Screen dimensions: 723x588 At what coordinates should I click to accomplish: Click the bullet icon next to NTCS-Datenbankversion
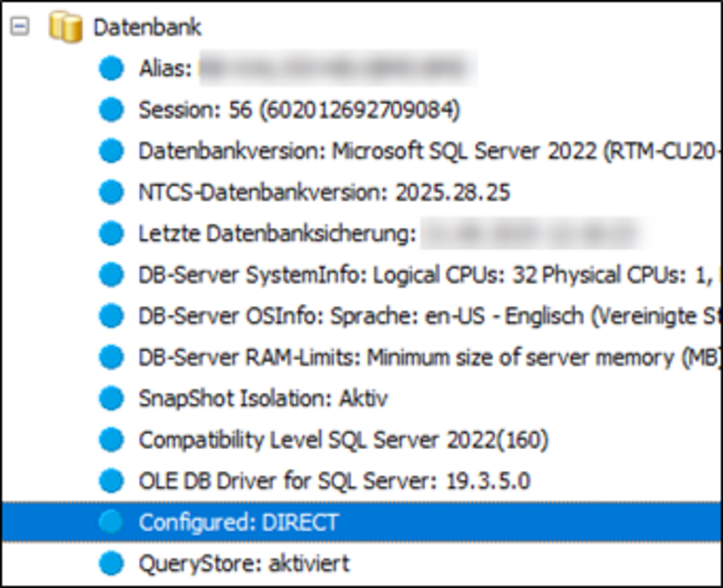pos(111,192)
